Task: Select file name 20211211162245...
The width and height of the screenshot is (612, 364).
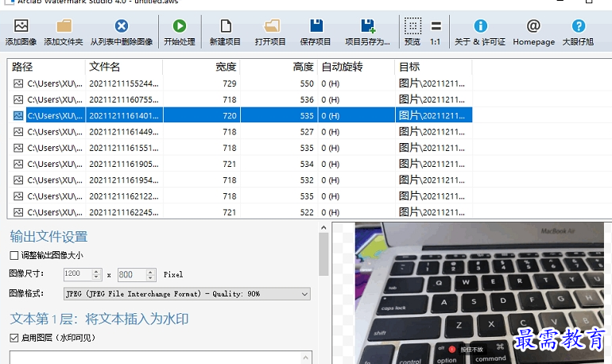Action: (x=124, y=212)
